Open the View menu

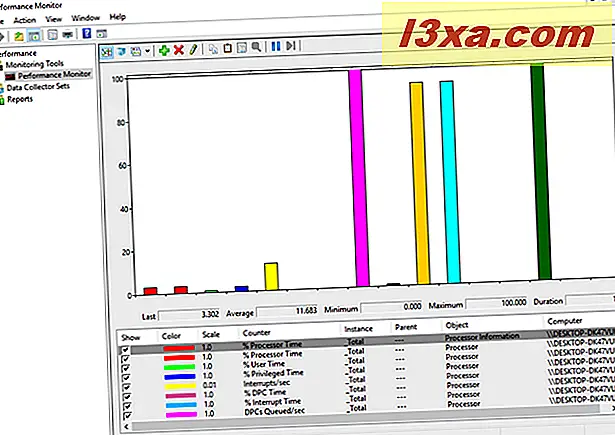[53, 19]
